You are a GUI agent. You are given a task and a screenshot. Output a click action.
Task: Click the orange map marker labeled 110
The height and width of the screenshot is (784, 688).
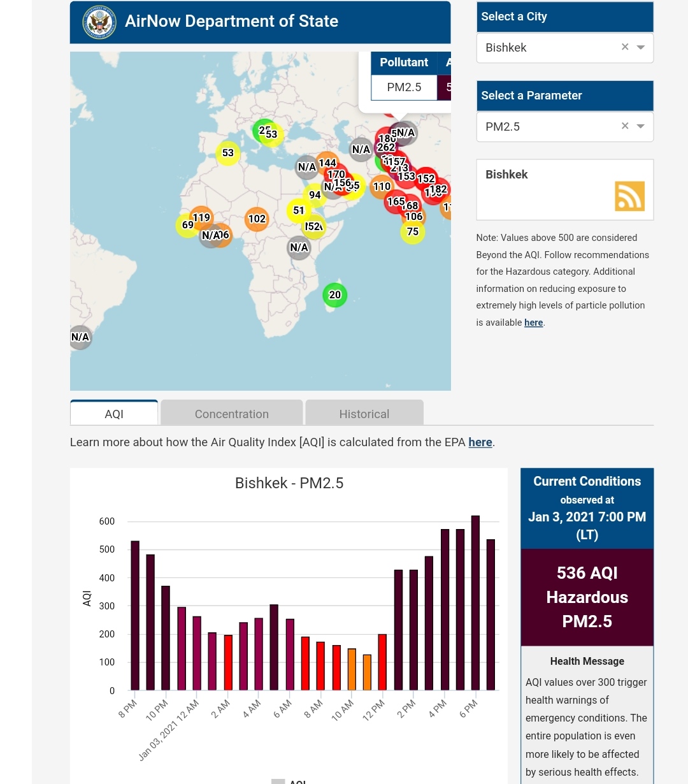(x=382, y=187)
